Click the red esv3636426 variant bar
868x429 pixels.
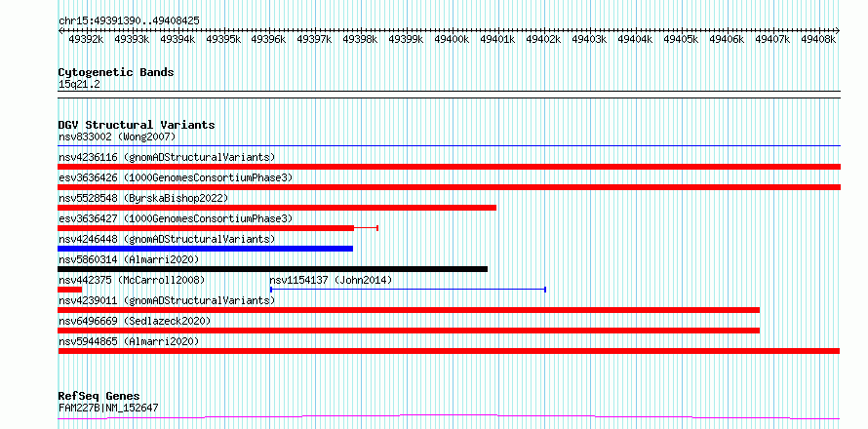click(449, 187)
